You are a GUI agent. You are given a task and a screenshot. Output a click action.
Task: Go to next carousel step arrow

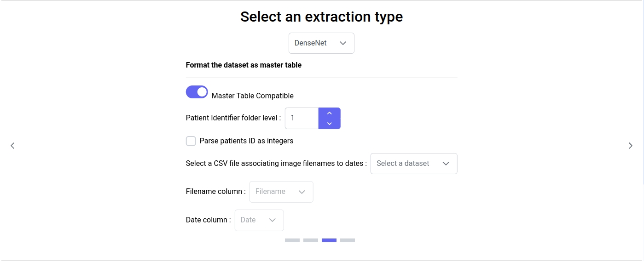[x=631, y=146]
